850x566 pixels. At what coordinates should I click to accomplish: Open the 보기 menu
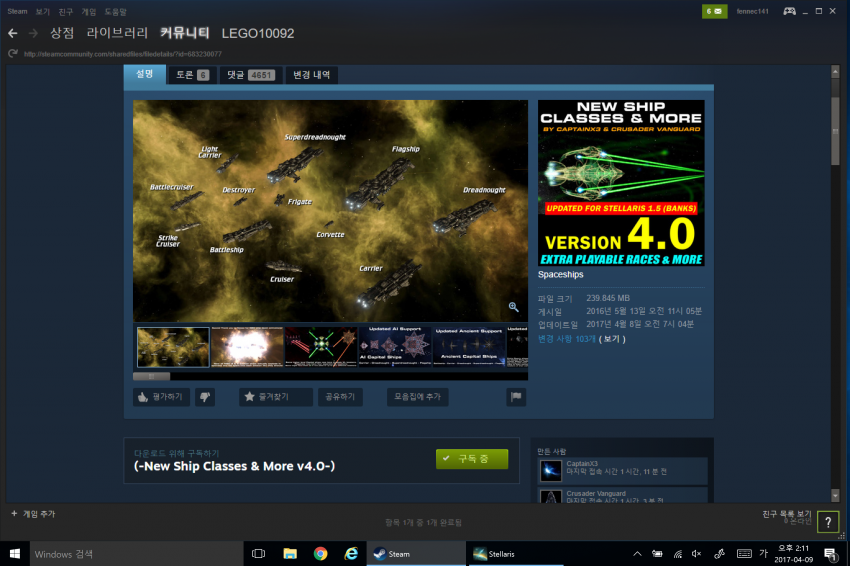[43, 11]
